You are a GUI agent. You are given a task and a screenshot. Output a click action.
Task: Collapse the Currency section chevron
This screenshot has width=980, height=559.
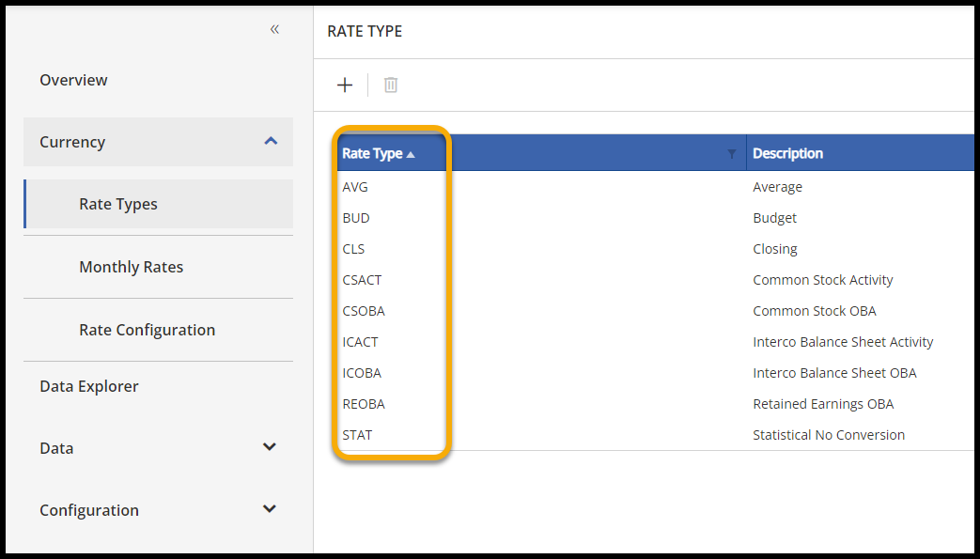pyautogui.click(x=271, y=142)
